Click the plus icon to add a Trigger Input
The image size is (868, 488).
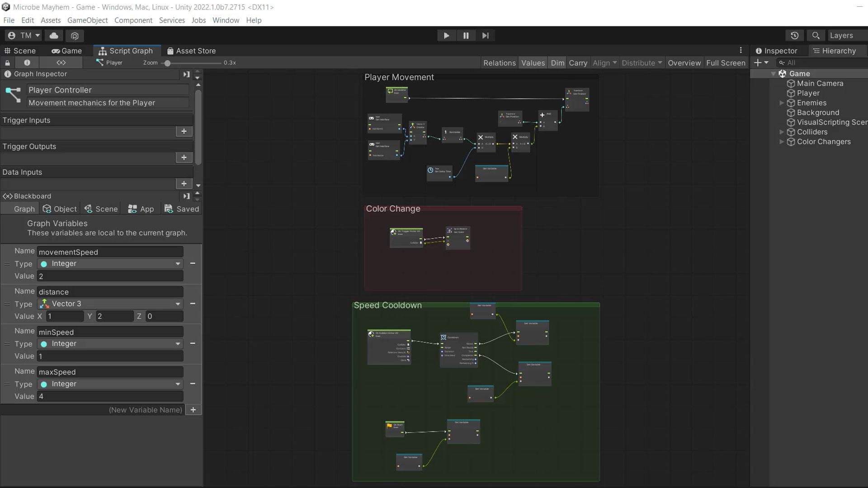coord(184,131)
